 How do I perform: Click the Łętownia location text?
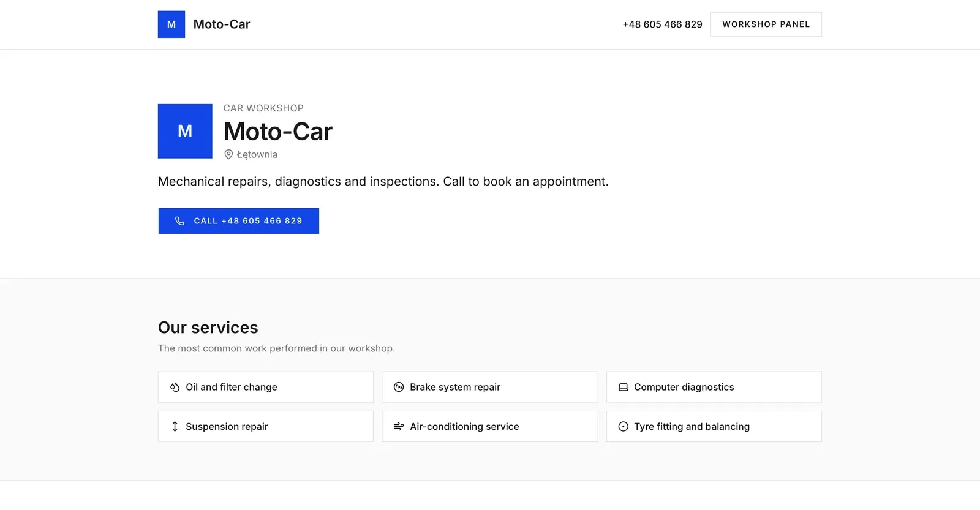pyautogui.click(x=257, y=154)
